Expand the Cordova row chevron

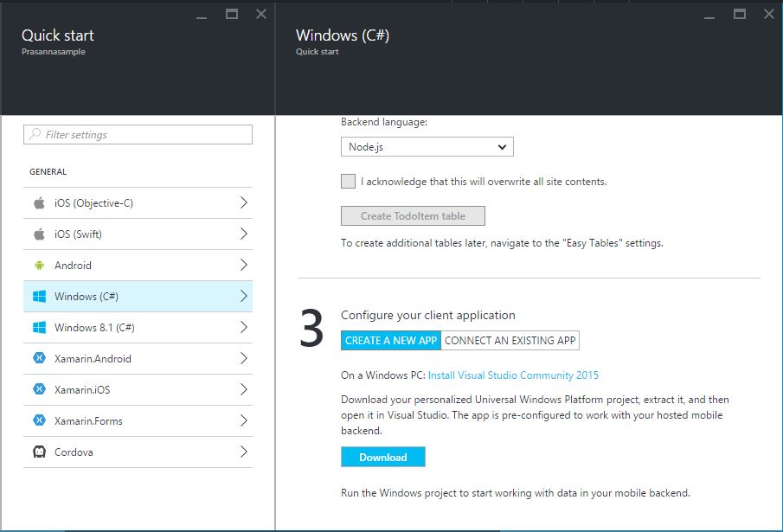[x=243, y=452]
